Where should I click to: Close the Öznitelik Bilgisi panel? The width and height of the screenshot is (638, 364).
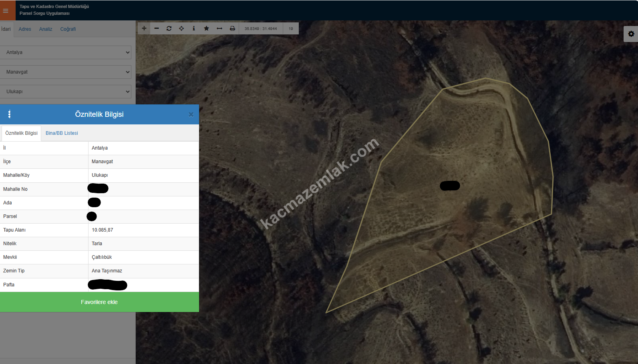click(191, 114)
